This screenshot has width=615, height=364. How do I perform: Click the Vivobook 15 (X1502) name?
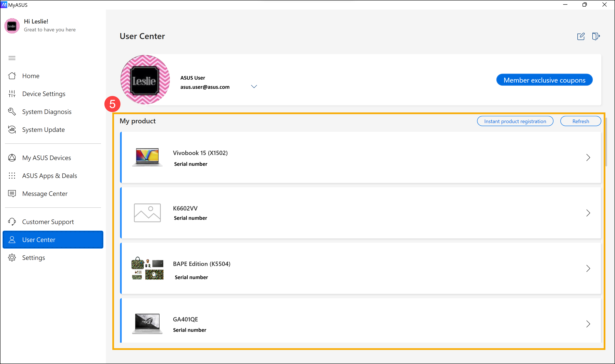200,153
